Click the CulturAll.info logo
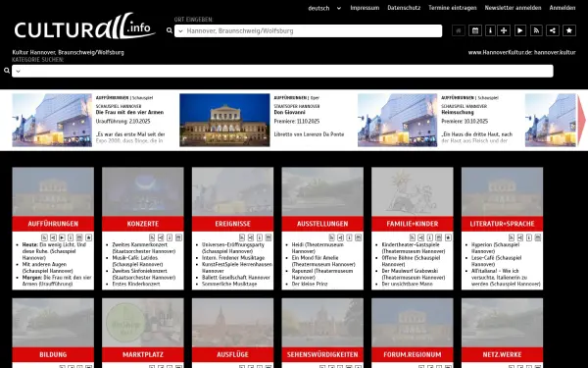The width and height of the screenshot is (588, 368). [84, 26]
